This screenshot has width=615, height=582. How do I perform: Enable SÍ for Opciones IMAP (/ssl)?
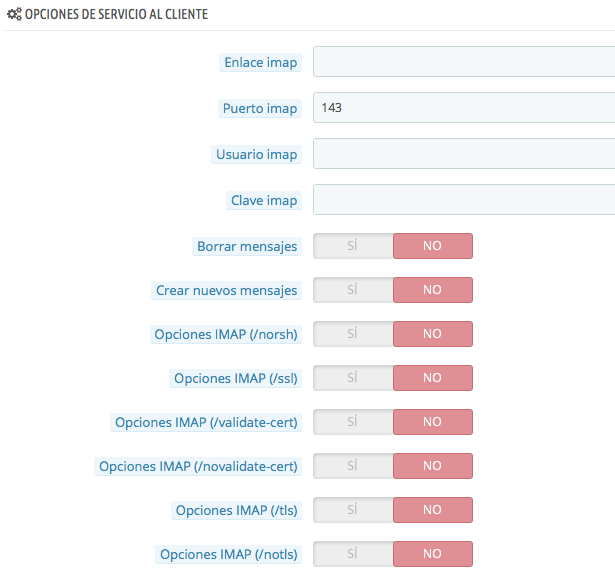coord(353,378)
